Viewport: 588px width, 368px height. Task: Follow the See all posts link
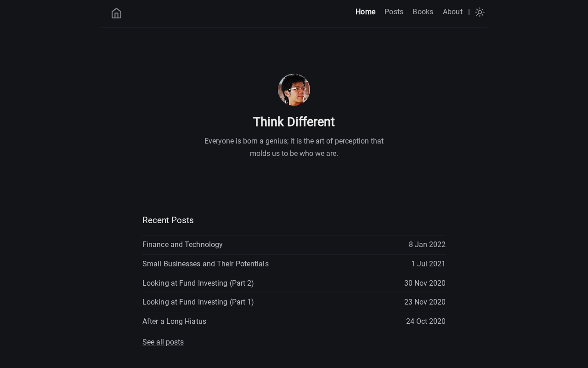pos(163,342)
